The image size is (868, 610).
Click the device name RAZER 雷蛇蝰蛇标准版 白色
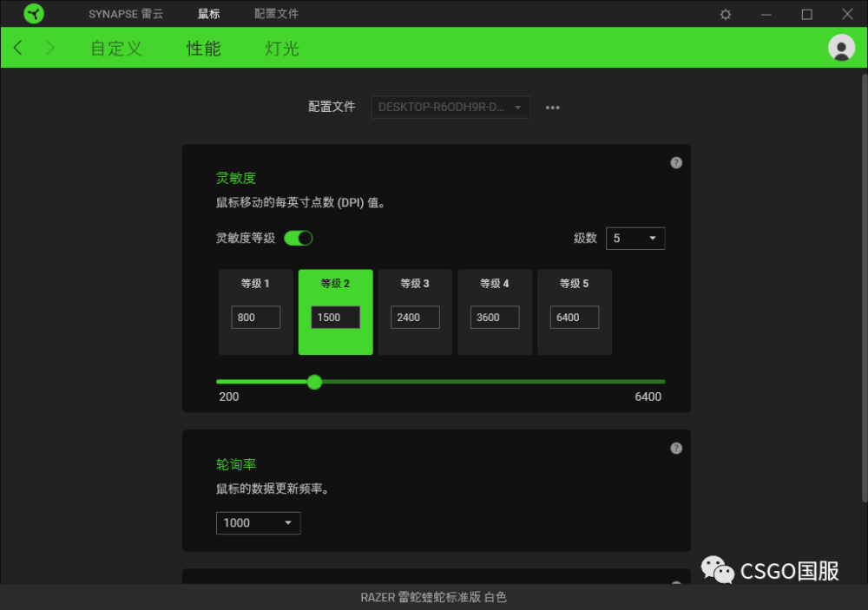click(x=433, y=597)
